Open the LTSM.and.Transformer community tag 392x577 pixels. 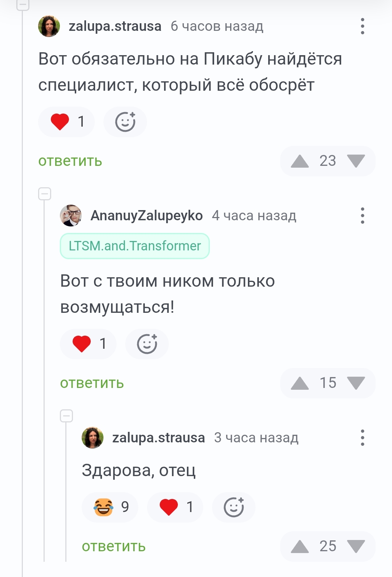pos(135,246)
